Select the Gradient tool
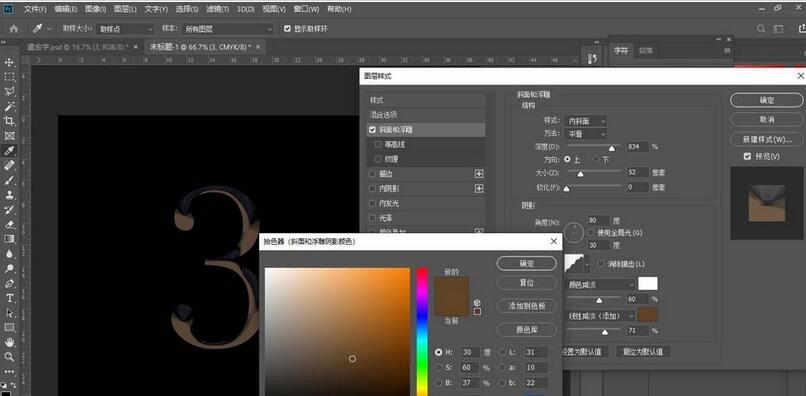Viewport: 806px width, 396px height. (9, 239)
